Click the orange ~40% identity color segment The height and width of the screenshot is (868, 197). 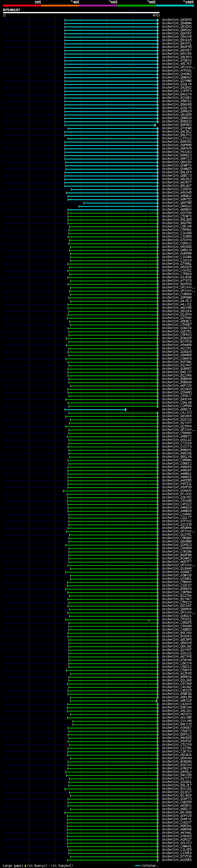point(60,6)
